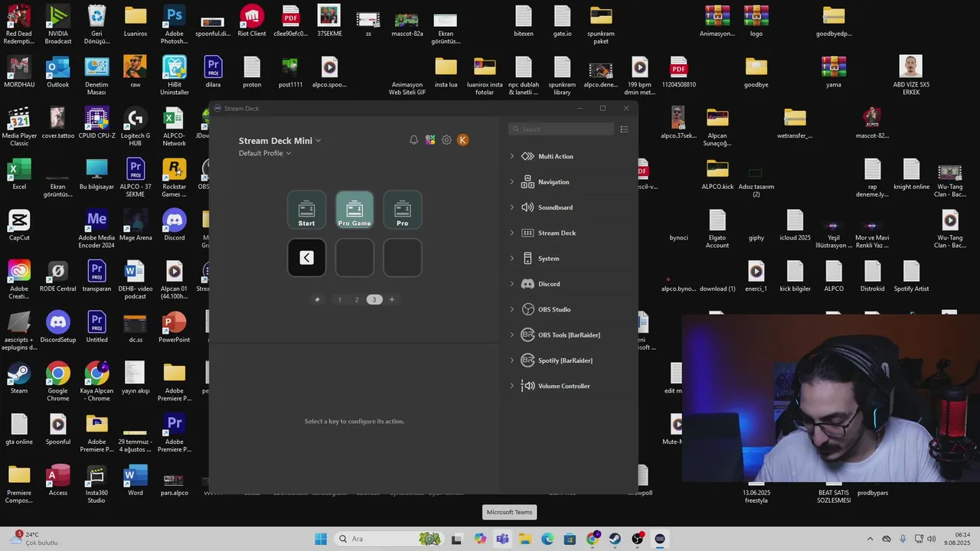The image size is (980, 551).
Task: Select the highlighted Pro Game key
Action: (354, 210)
